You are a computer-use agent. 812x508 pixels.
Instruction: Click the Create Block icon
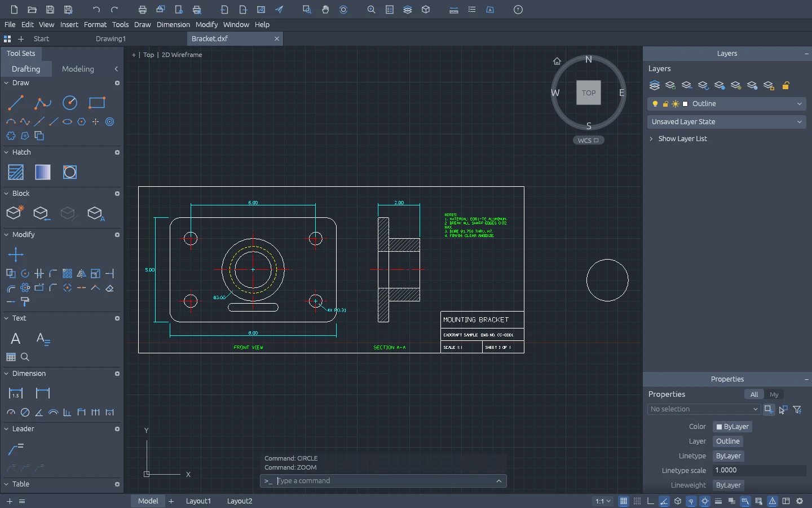click(x=15, y=213)
